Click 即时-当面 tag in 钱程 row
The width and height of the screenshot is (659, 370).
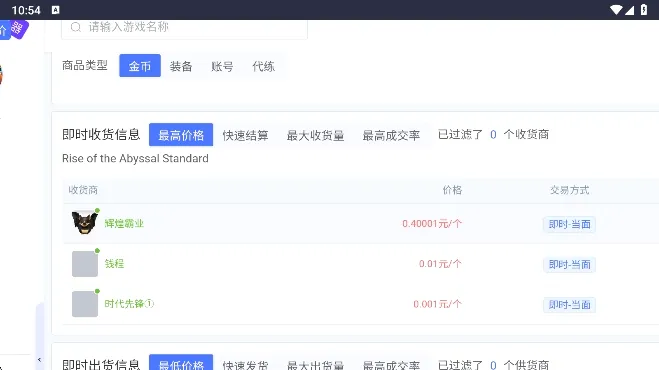569,264
